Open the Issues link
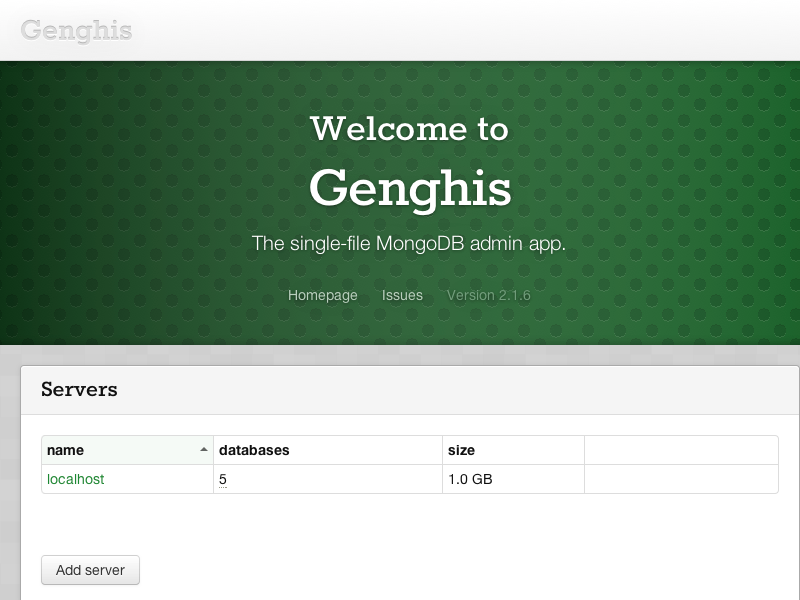 (402, 295)
